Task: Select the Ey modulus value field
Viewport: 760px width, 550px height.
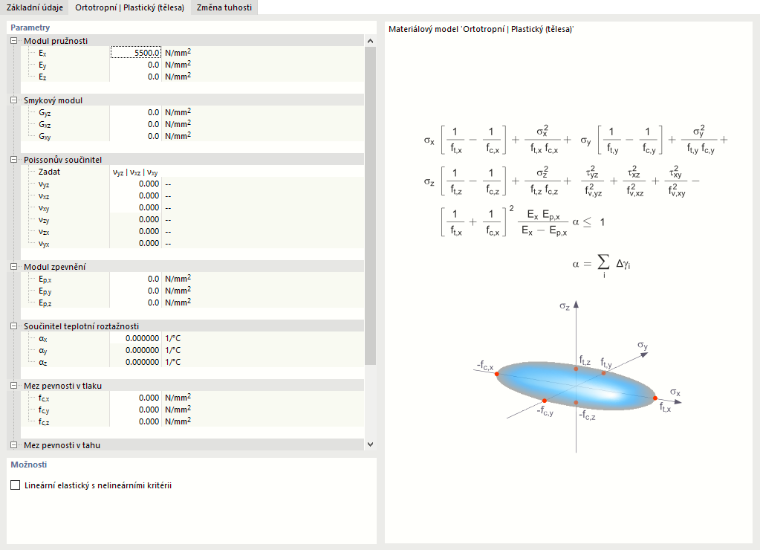Action: point(136,64)
